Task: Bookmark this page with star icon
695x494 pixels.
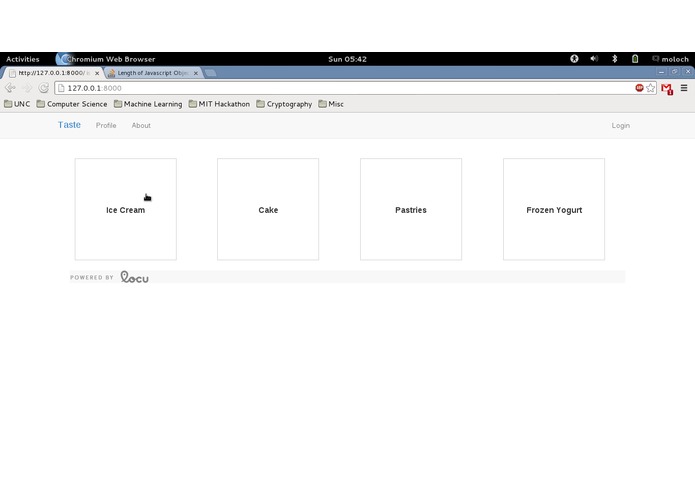Action: tap(650, 88)
